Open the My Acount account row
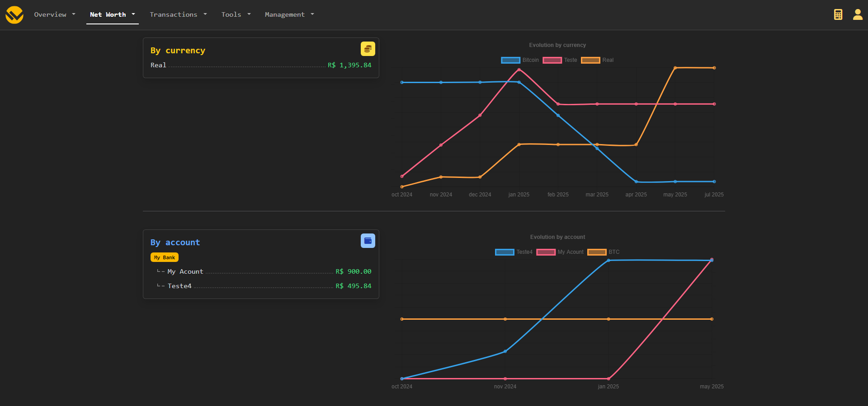The image size is (868, 406). [185, 271]
